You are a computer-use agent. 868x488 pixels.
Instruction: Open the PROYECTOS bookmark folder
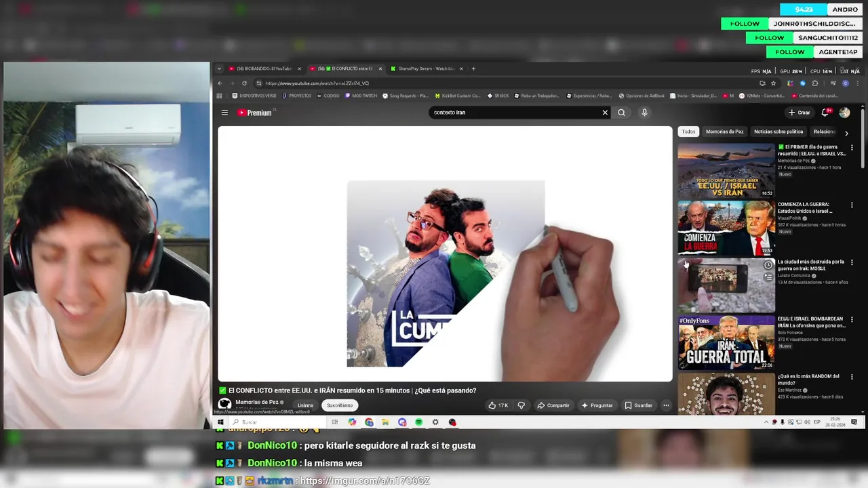pyautogui.click(x=297, y=96)
